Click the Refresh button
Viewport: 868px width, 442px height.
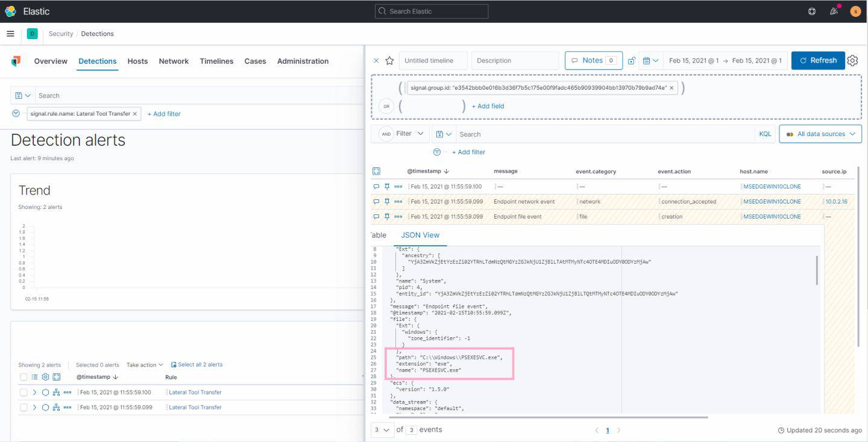tap(817, 61)
